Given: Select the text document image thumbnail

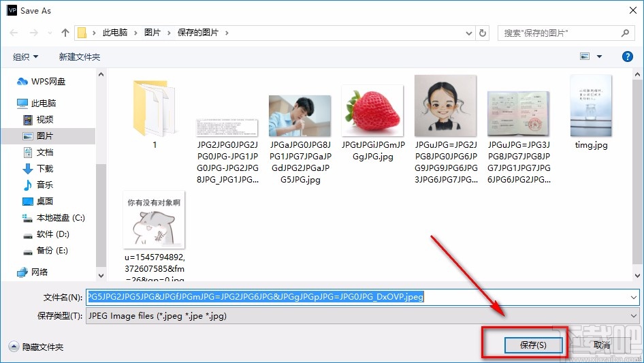Looking at the screenshot, I should point(227,128).
